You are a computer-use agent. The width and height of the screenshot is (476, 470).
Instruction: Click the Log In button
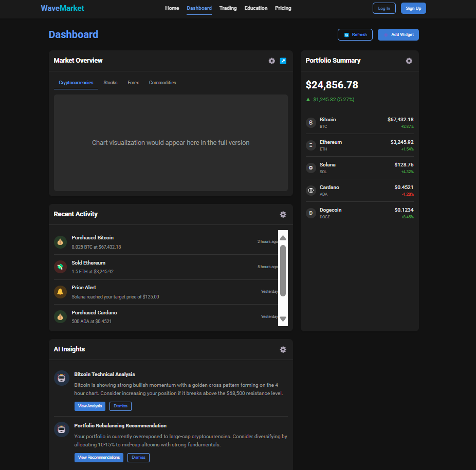[384, 8]
